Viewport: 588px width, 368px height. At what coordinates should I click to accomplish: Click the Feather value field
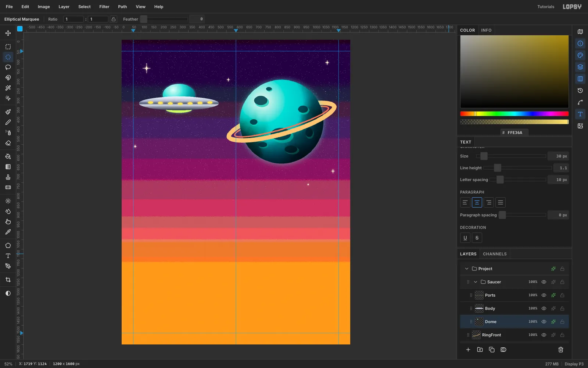pyautogui.click(x=197, y=19)
